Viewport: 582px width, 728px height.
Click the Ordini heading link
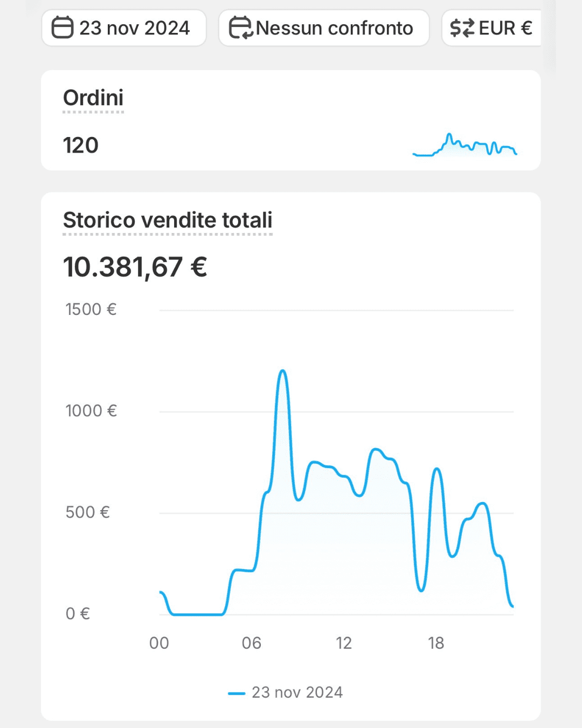pos(93,98)
